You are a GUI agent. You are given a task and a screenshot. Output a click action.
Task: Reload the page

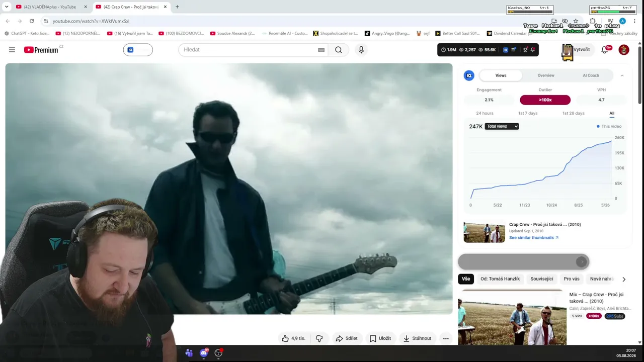[32, 21]
